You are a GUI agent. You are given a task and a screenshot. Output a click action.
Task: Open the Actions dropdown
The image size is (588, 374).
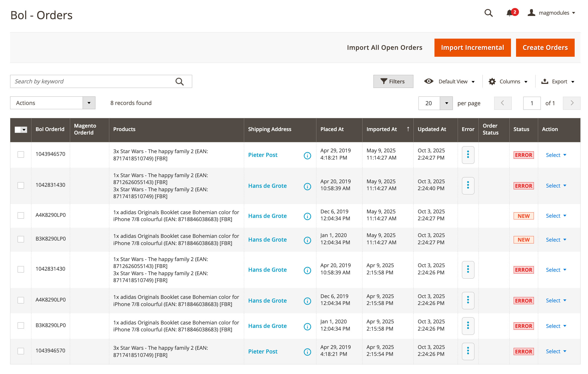pyautogui.click(x=53, y=103)
